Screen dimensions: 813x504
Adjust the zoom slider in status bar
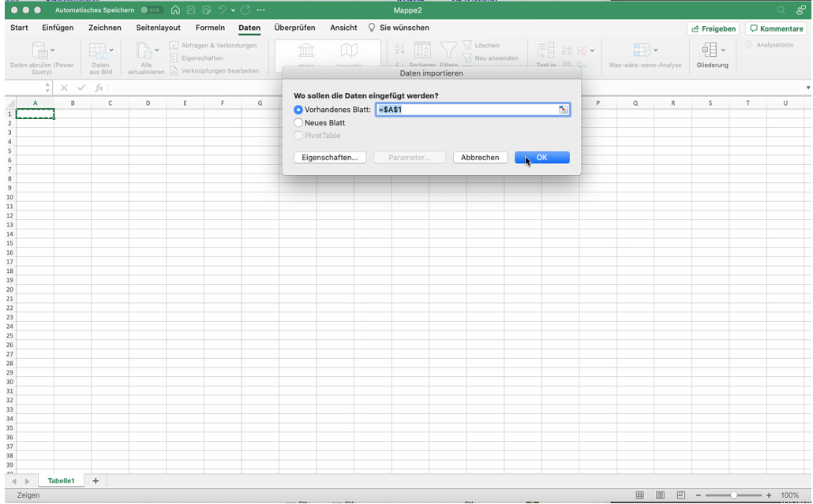734,495
